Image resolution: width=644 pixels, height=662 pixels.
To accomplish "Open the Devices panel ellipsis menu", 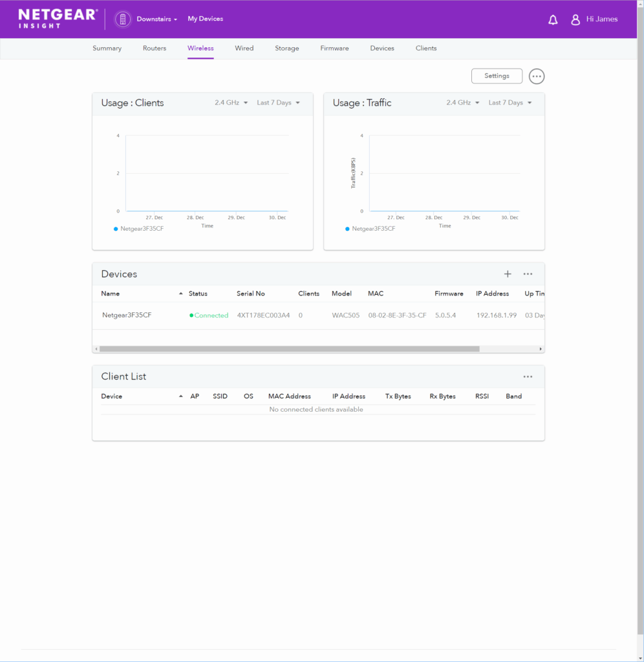I will pos(528,274).
